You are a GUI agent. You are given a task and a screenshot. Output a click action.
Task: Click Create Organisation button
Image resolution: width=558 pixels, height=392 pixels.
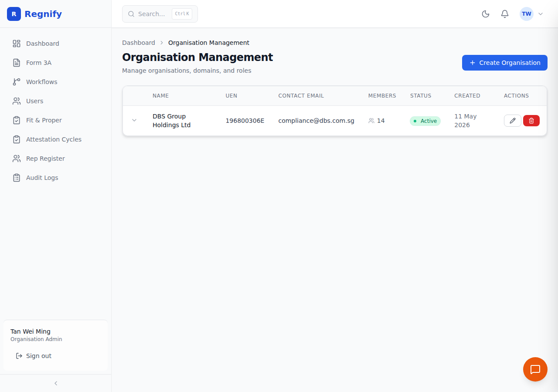pyautogui.click(x=505, y=63)
